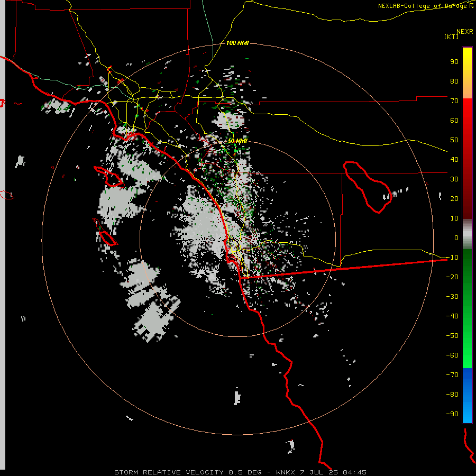Select the -90 value on velocity scale

coord(452,414)
